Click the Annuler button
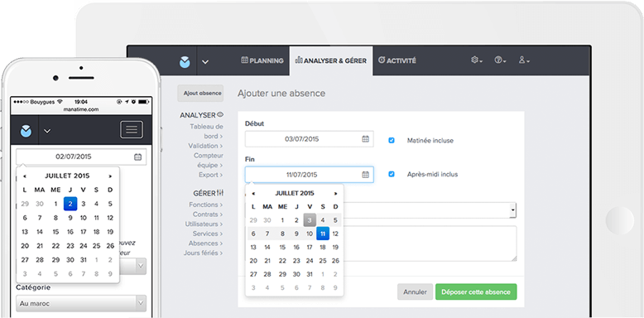The height and width of the screenshot is (318, 644). coord(415,292)
